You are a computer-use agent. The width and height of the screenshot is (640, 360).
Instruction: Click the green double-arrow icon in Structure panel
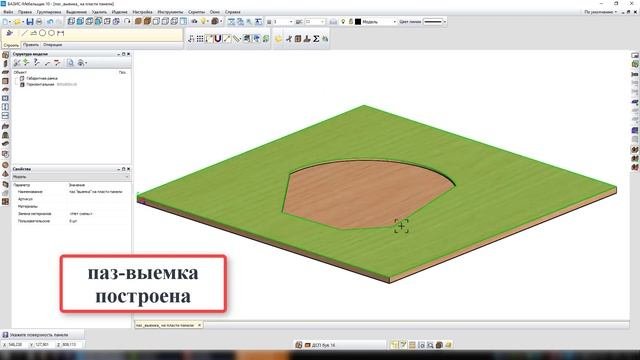click(26, 62)
